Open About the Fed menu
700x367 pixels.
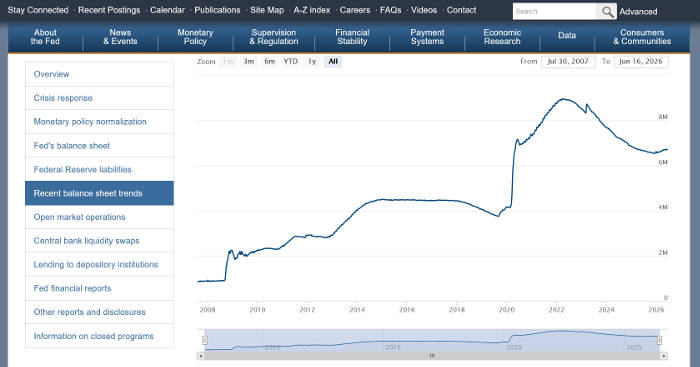[45, 37]
